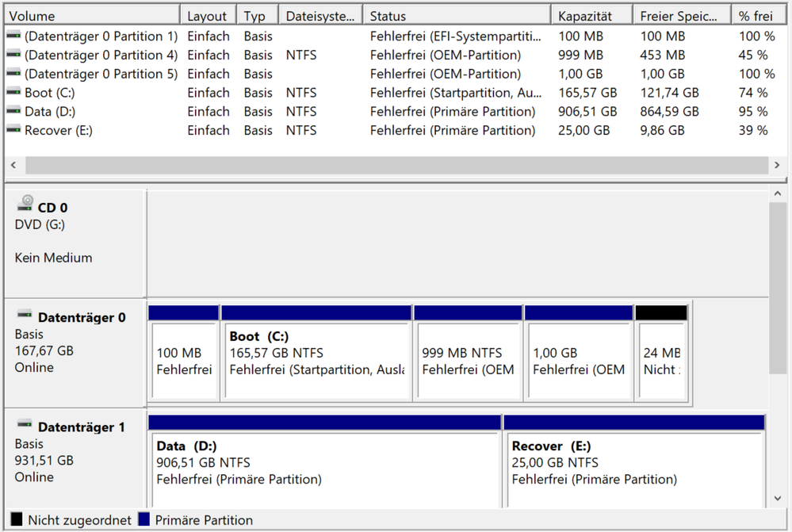Sort by Status column header

coord(456,16)
